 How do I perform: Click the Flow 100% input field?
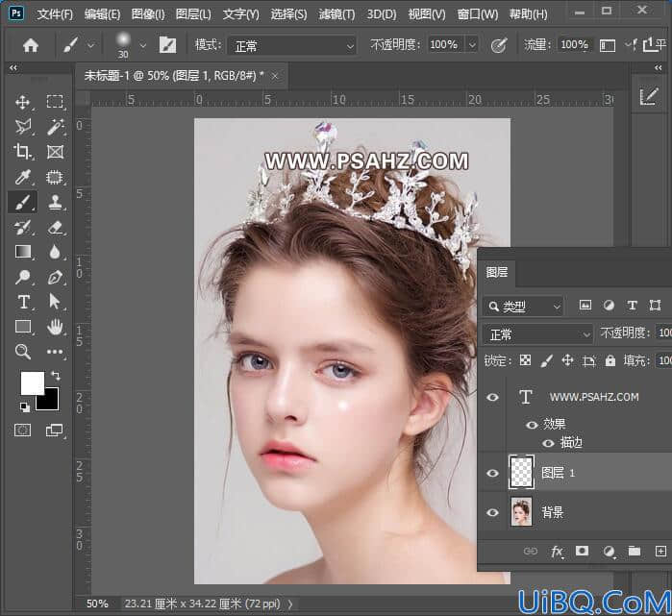(x=574, y=44)
